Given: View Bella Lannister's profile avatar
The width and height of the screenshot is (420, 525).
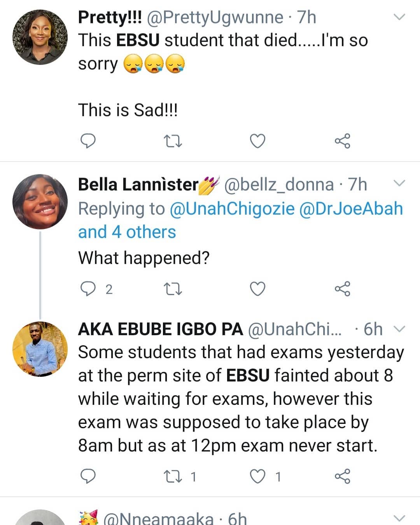Looking at the screenshot, I should (40, 201).
